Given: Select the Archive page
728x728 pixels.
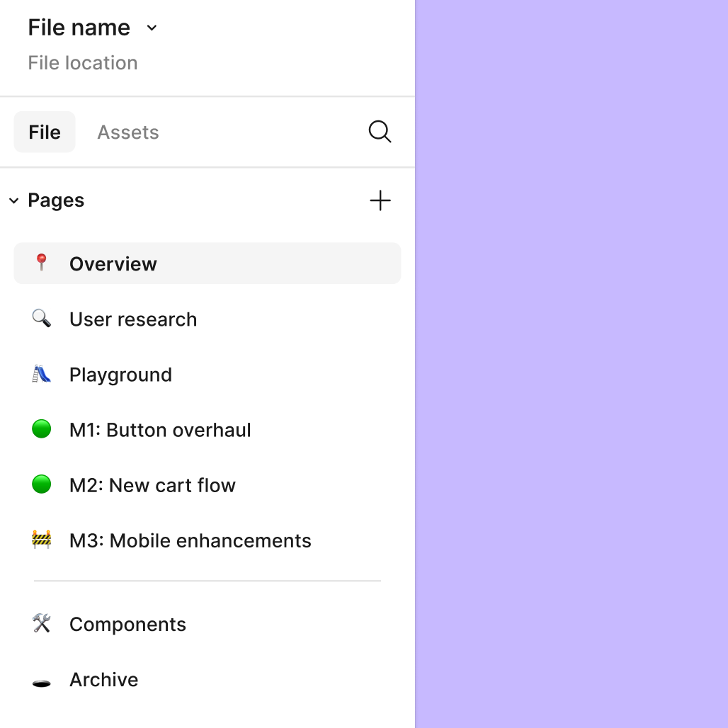Looking at the screenshot, I should 103,679.
